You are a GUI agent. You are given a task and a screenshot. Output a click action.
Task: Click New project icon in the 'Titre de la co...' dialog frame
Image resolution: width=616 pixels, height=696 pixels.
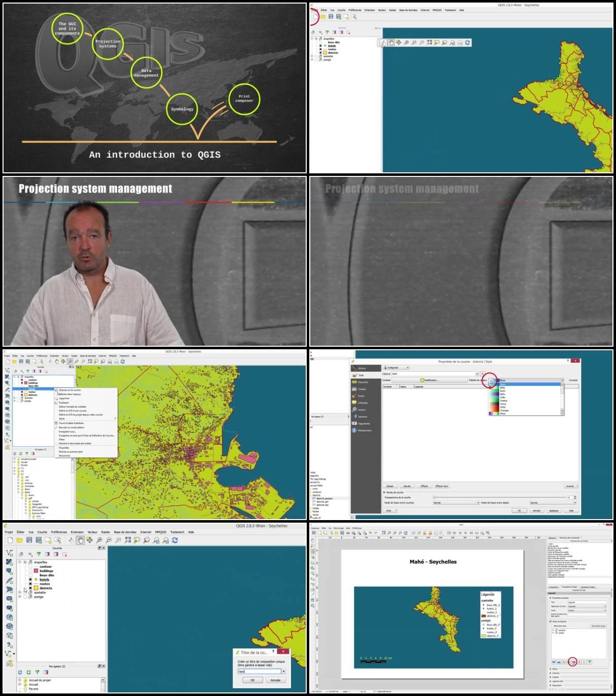point(10,540)
